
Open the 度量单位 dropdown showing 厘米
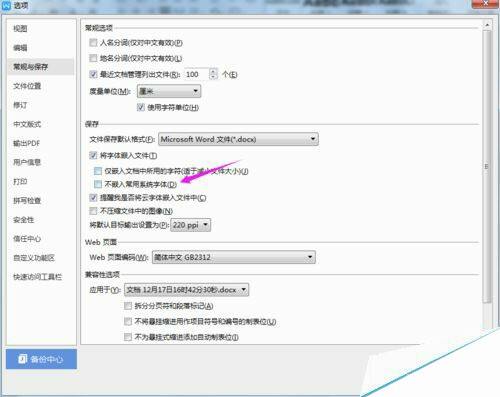click(x=169, y=91)
